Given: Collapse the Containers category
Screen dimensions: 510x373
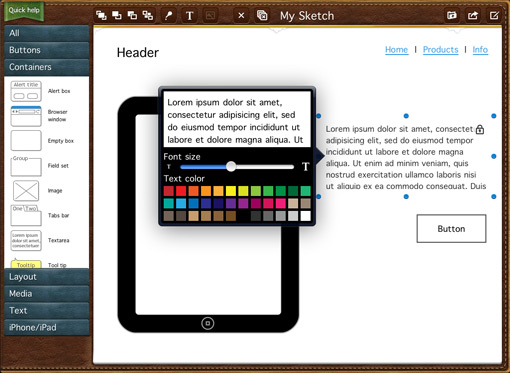Looking at the screenshot, I should coord(47,67).
